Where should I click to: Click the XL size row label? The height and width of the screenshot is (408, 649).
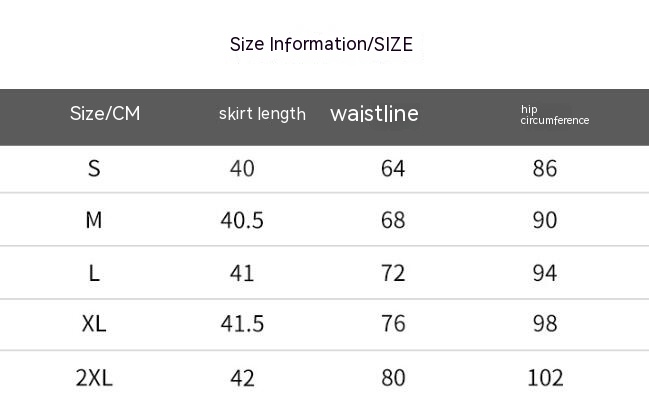94,325
